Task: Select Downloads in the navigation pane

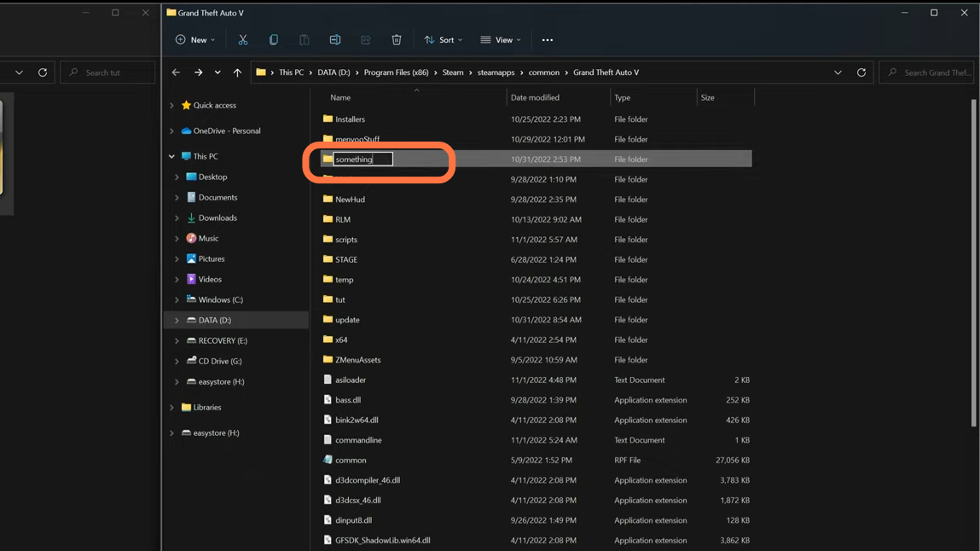Action: (x=217, y=218)
